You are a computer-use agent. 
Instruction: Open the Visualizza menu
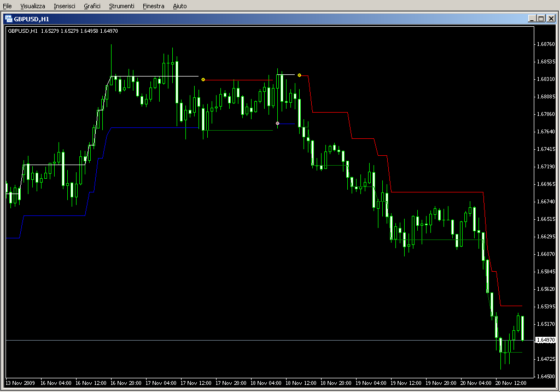click(32, 6)
